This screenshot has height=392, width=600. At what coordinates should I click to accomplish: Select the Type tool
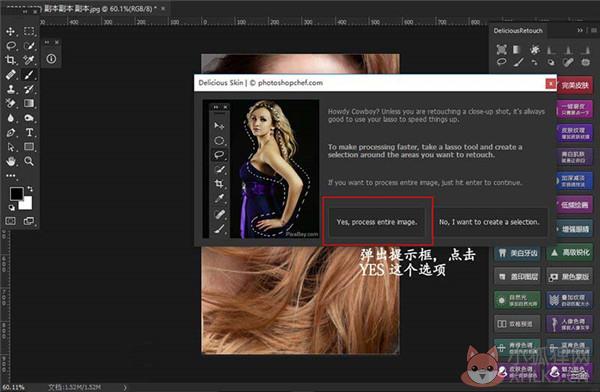click(x=29, y=132)
